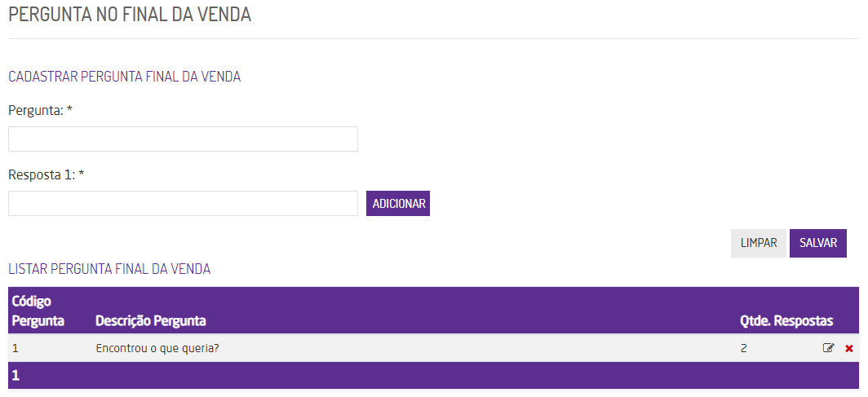The height and width of the screenshot is (397, 868).
Task: Click the answer count value 2
Action: coord(743,348)
